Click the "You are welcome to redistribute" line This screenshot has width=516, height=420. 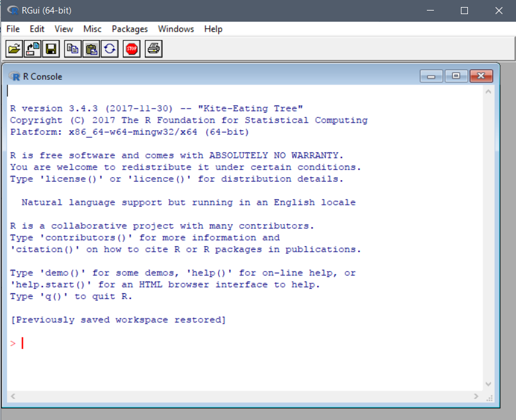pyautogui.click(x=185, y=168)
